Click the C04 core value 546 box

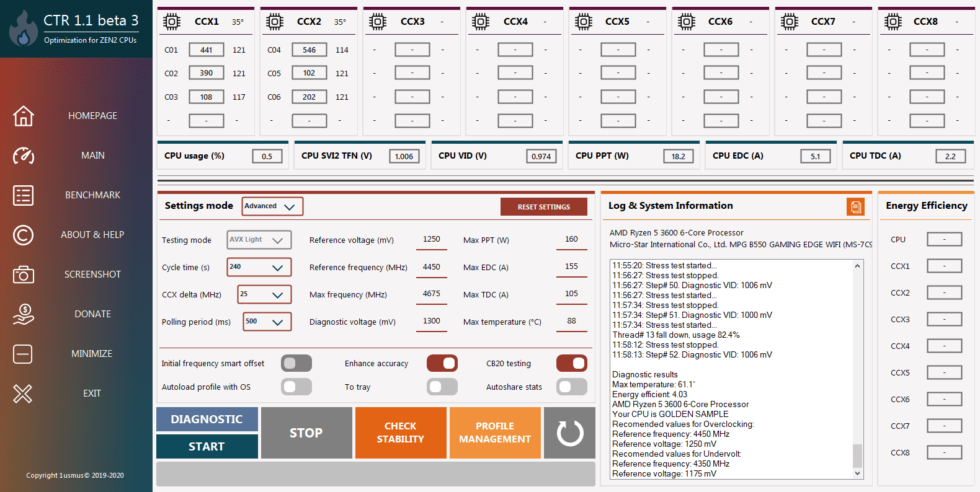point(310,50)
